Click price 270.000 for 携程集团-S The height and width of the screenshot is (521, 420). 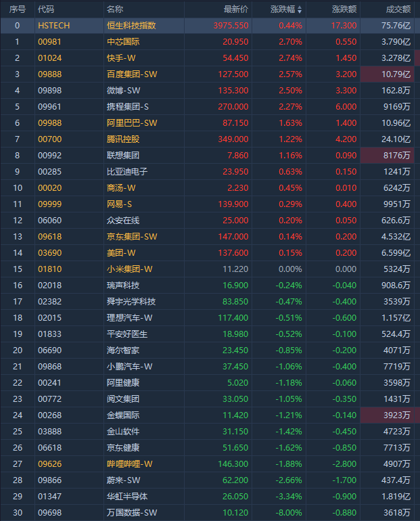tap(233, 107)
